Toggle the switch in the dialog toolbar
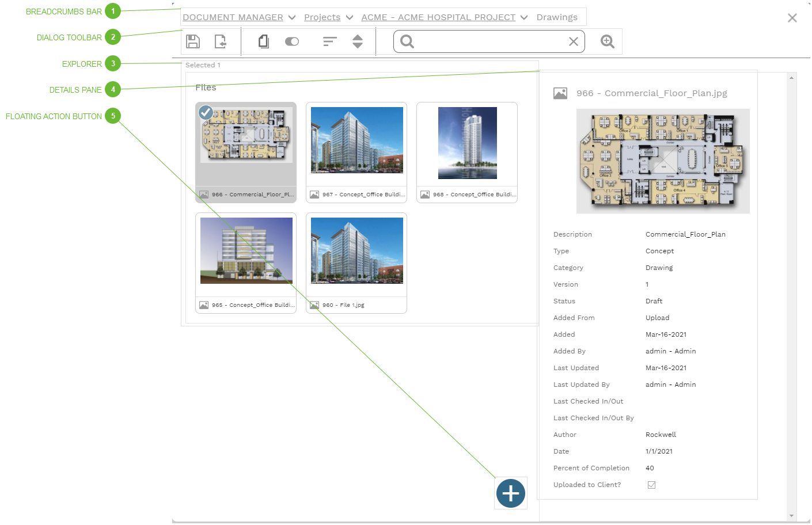Screen dimensions: 812x525 [x=292, y=41]
